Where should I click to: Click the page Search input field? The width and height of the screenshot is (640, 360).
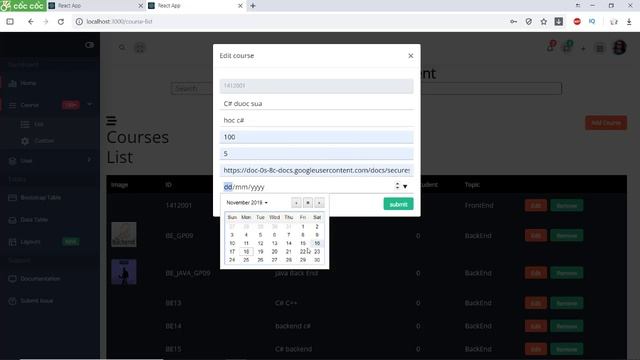367,89
